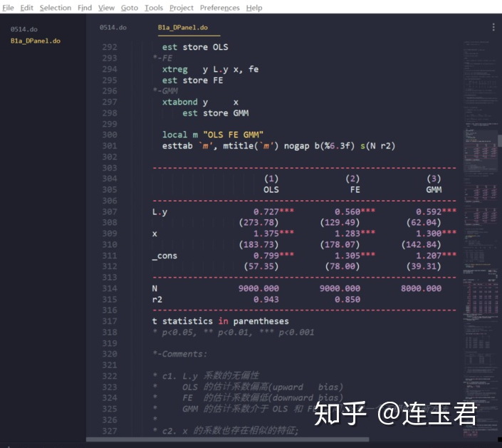Click the horizontal scrollbar at the bottom
This screenshot has height=448, width=502.
coord(227,439)
